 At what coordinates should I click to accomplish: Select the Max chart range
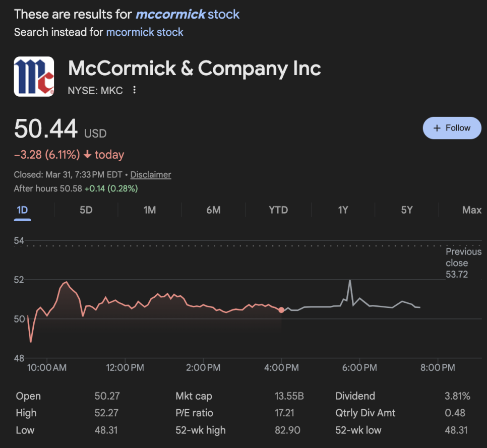471,210
